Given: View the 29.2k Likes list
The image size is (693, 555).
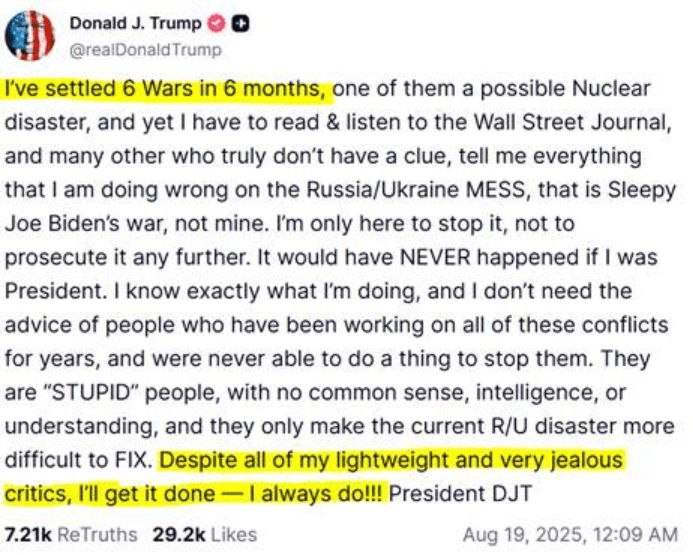Looking at the screenshot, I should (205, 535).
